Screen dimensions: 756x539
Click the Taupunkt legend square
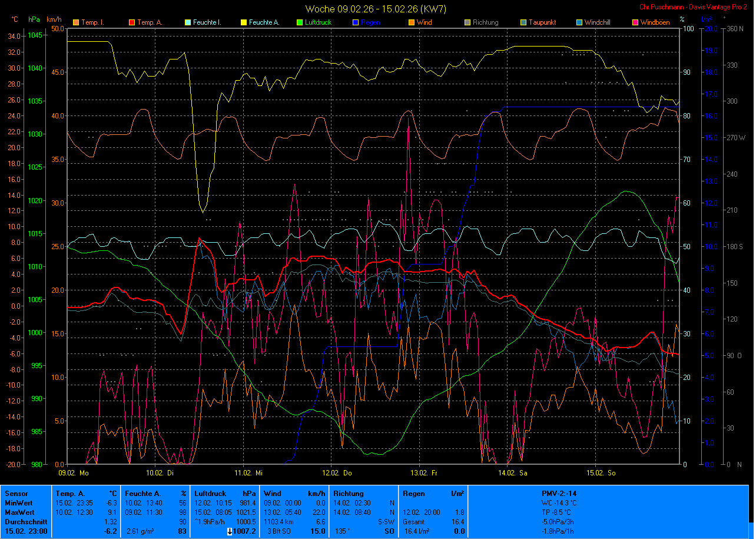(523, 22)
